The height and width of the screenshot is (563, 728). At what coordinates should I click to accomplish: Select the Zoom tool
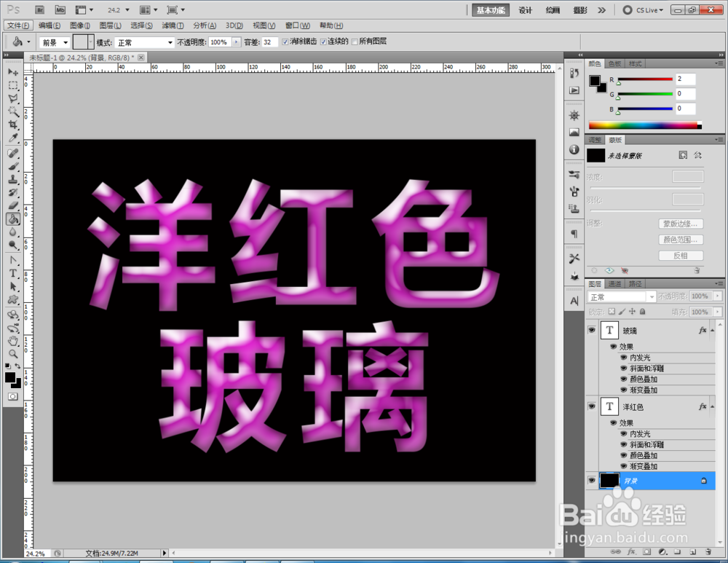(13, 354)
